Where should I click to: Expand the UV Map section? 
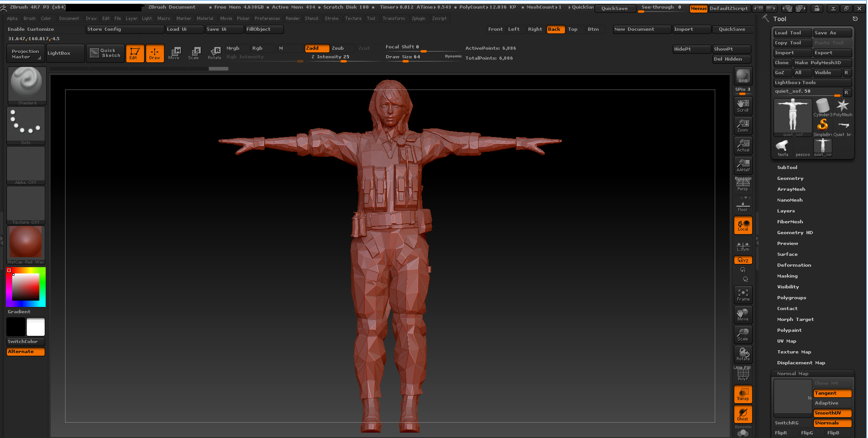787,341
